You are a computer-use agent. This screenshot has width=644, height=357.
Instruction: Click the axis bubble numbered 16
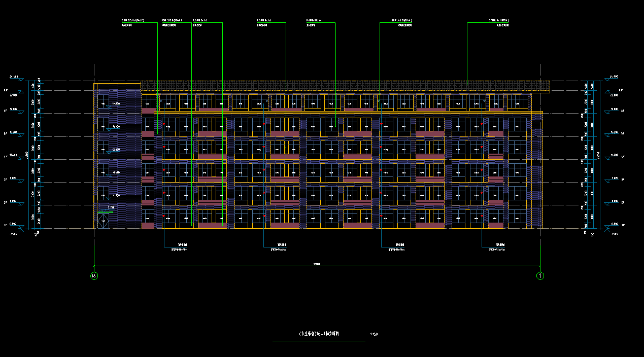pyautogui.click(x=94, y=276)
